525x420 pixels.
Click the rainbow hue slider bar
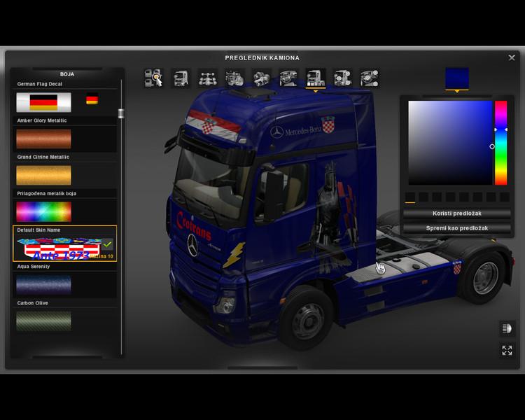(500, 143)
